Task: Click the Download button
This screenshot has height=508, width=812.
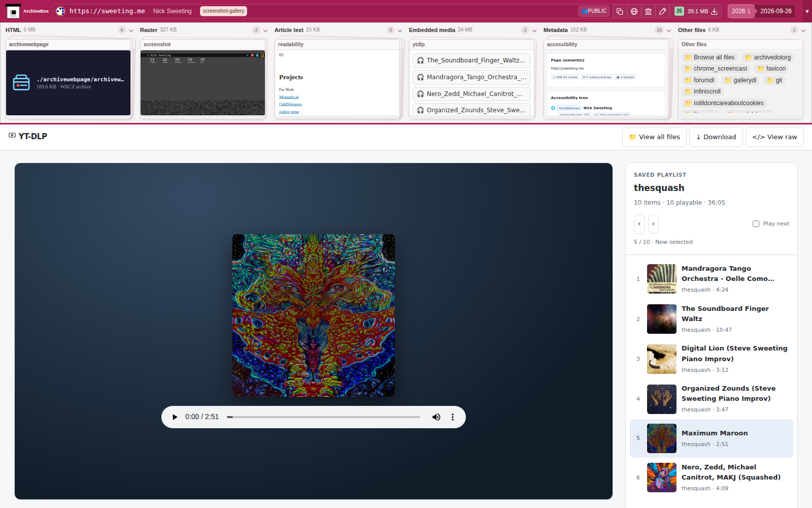Action: 716,137
